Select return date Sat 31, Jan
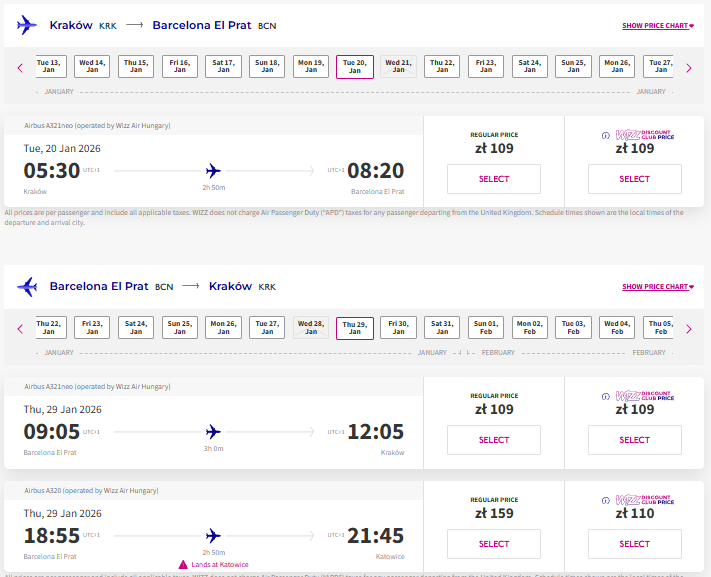The image size is (711, 577). pyautogui.click(x=442, y=327)
